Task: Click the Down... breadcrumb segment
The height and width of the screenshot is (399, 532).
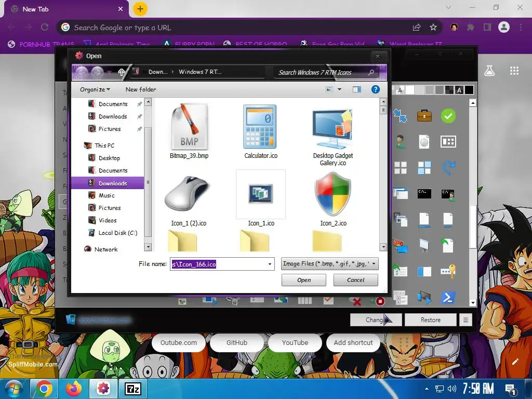Action: pyautogui.click(x=158, y=72)
